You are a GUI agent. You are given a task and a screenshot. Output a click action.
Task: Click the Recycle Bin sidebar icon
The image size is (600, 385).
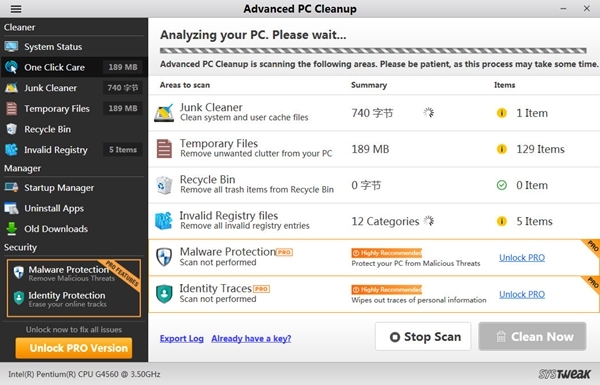11,129
